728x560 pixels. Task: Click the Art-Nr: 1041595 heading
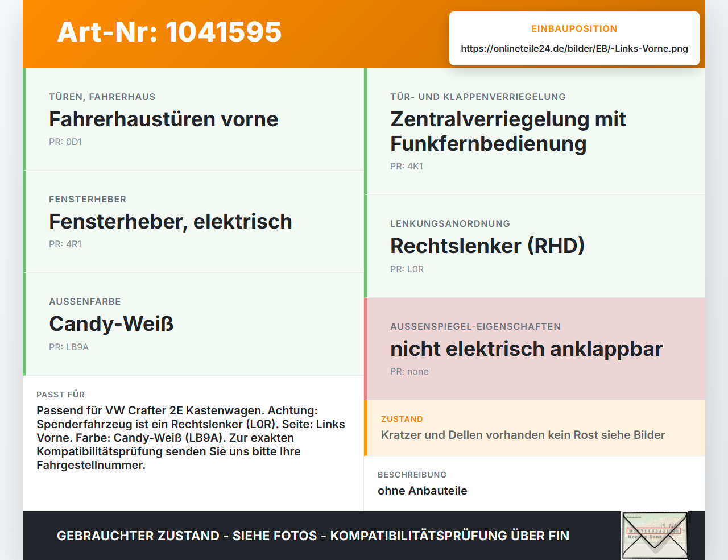(169, 32)
